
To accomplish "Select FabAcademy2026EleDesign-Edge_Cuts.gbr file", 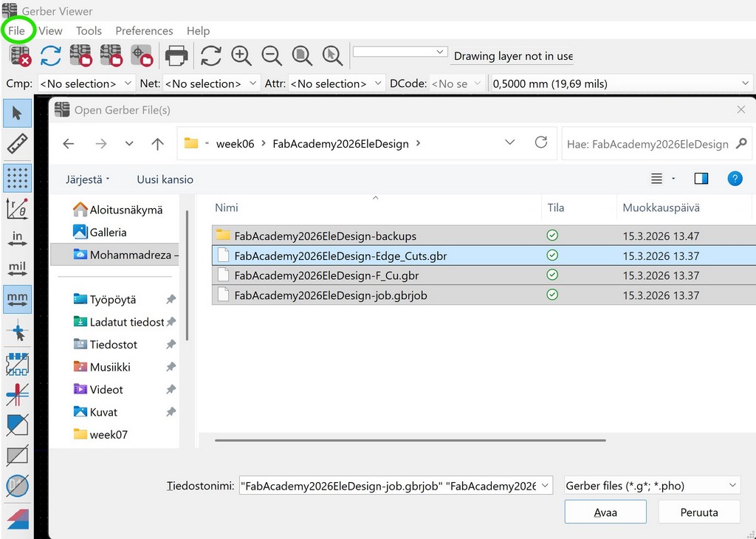I will (484, 255).
